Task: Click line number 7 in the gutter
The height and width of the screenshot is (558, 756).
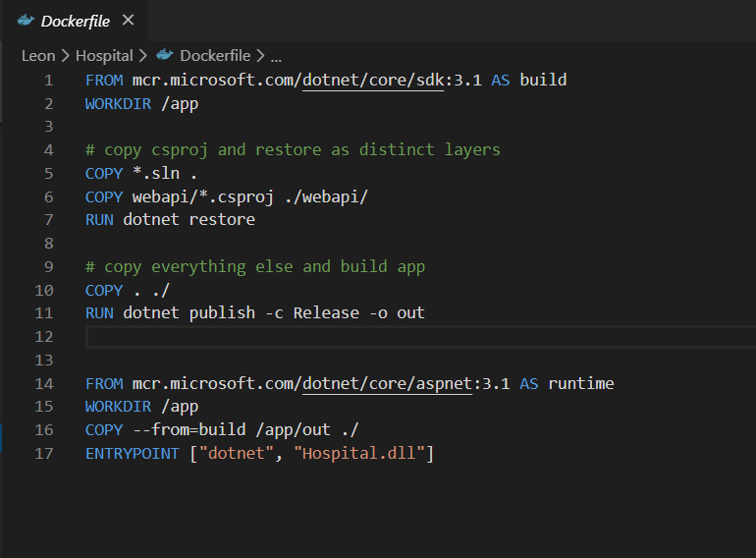Action: click(x=48, y=220)
